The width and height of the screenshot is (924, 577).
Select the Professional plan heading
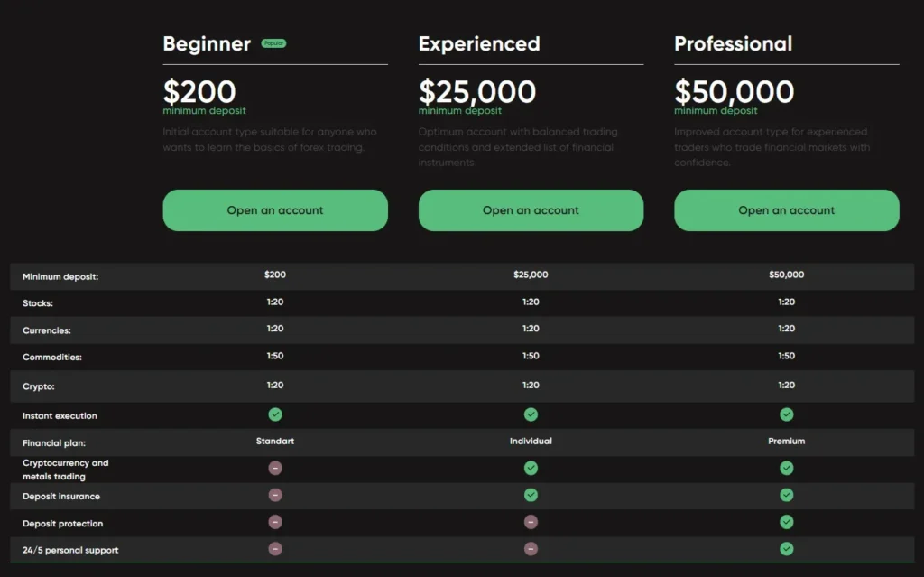coord(733,43)
